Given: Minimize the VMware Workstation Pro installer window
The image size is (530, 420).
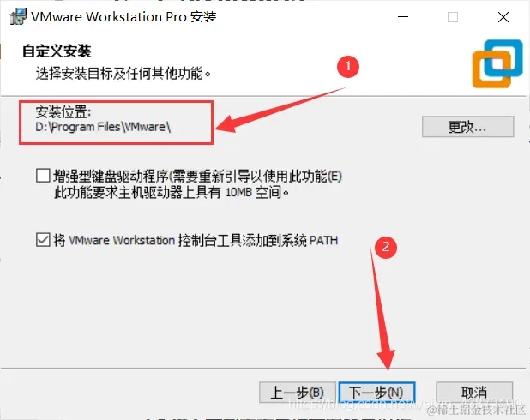Looking at the screenshot, I should coord(403,17).
